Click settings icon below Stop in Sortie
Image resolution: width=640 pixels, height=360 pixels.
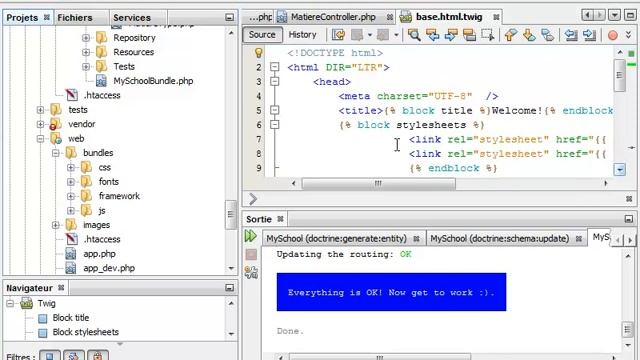click(251, 272)
